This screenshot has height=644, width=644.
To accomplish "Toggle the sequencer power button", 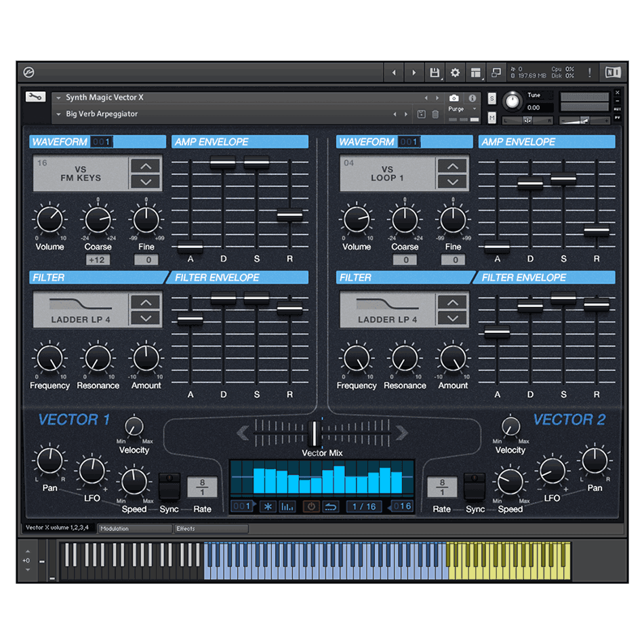I will coord(311,506).
